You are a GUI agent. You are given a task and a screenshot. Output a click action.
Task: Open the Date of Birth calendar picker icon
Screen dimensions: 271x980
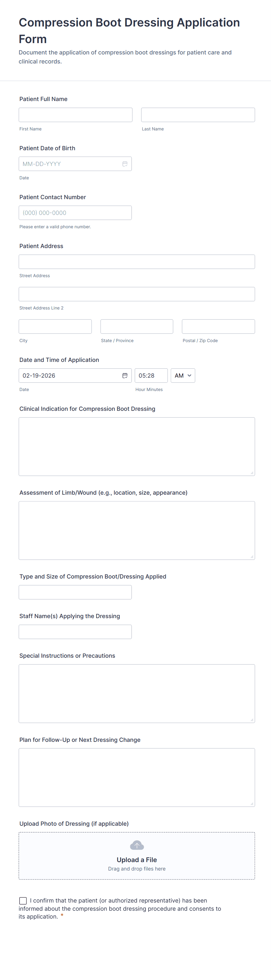point(125,164)
